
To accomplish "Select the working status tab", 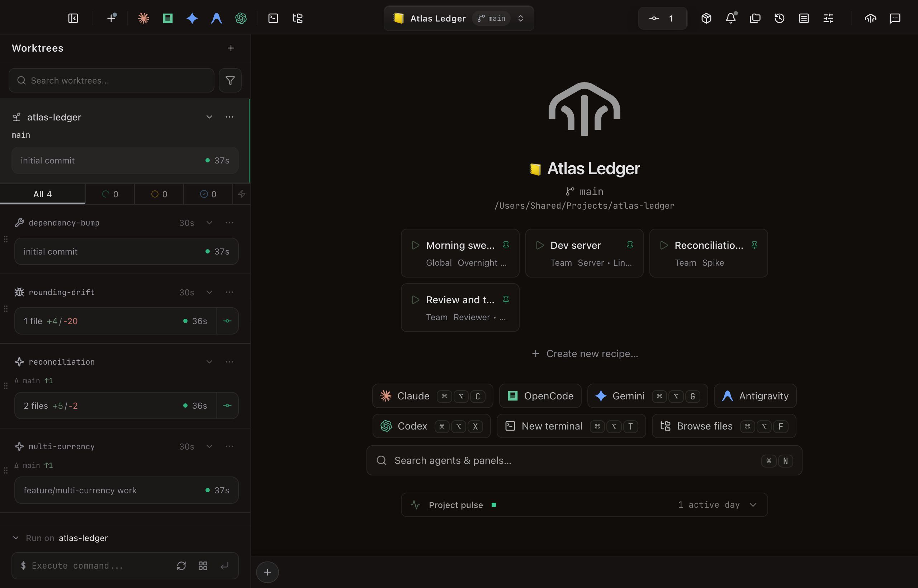I will (x=110, y=194).
